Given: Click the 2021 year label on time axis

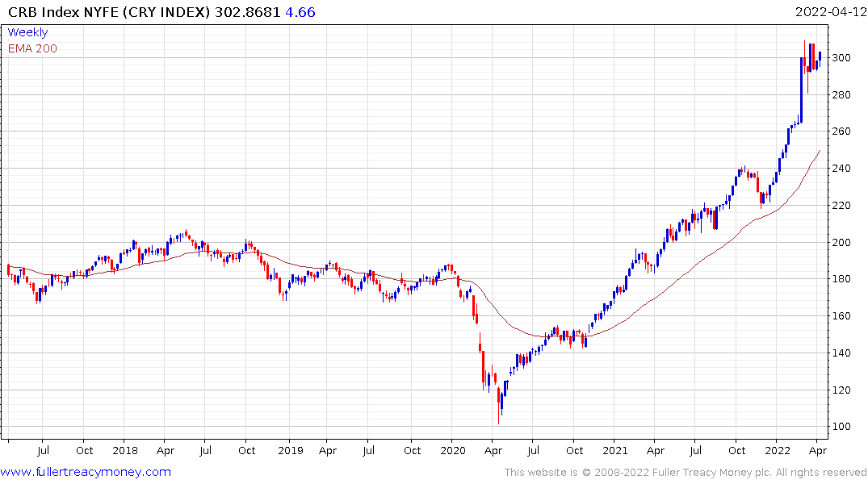Looking at the screenshot, I should pyautogui.click(x=615, y=451).
